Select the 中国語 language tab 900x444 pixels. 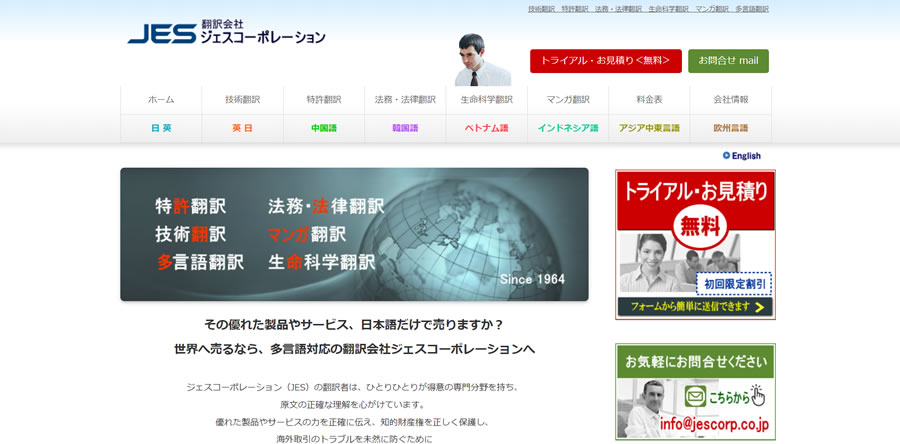(x=324, y=128)
